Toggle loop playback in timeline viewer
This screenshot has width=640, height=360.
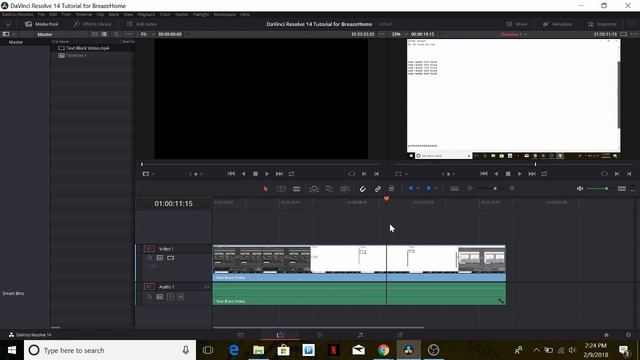pyautogui.click(x=544, y=173)
